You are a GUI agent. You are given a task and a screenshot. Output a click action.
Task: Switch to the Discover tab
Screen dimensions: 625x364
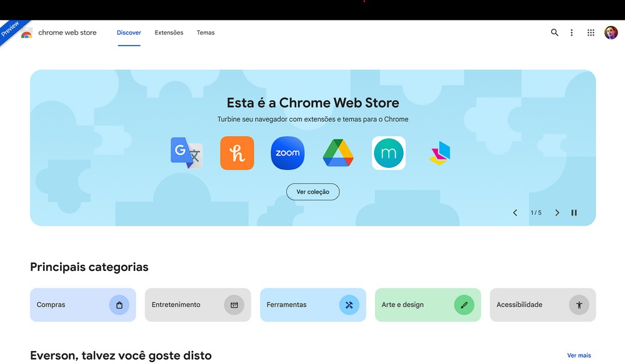[x=129, y=32]
